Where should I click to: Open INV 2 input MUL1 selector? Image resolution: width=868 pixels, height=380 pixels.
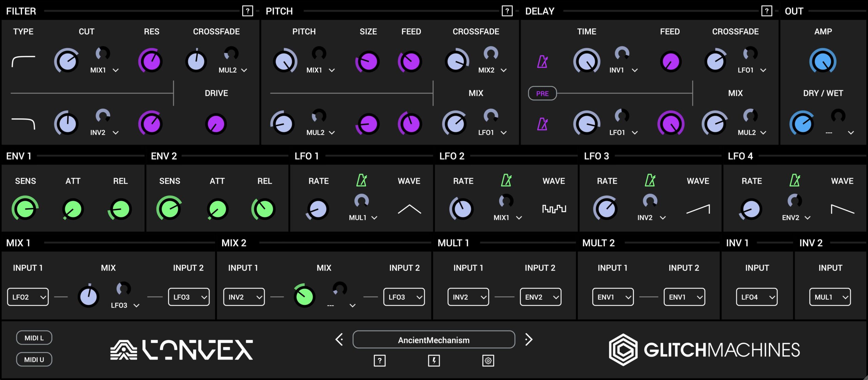coord(830,297)
